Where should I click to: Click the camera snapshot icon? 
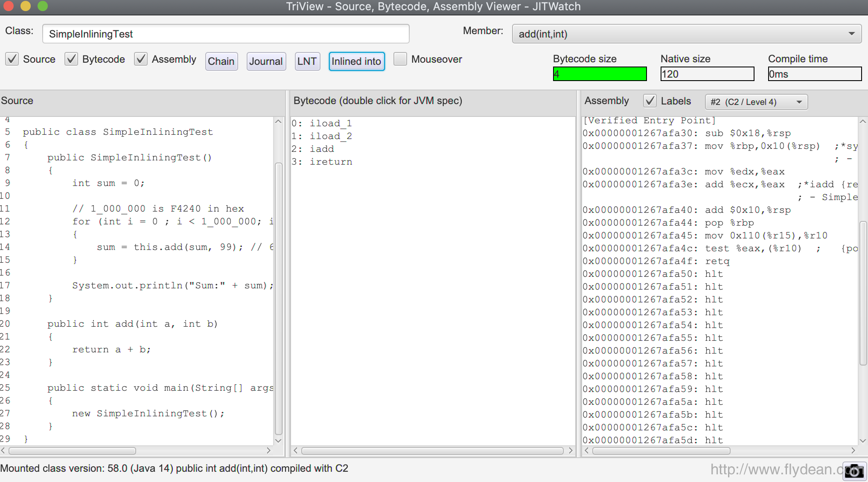pyautogui.click(x=854, y=471)
